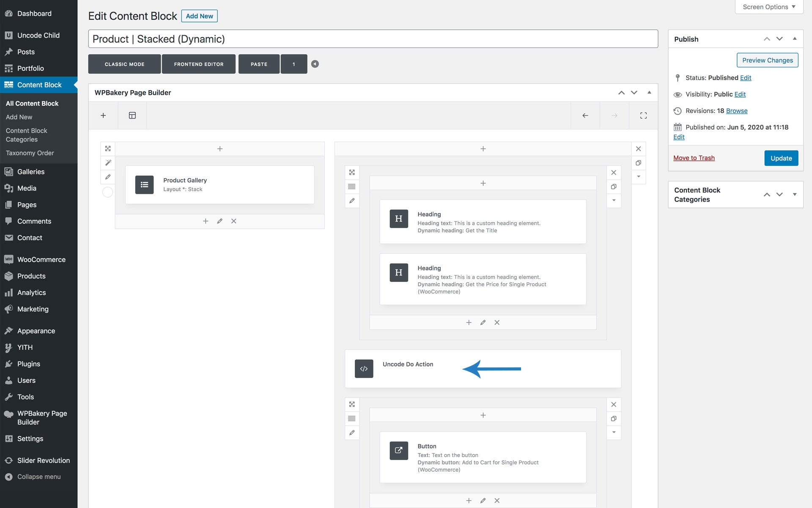Go to Taxonomy Order submenu item
Viewport: 812px width, 508px height.
(x=30, y=153)
